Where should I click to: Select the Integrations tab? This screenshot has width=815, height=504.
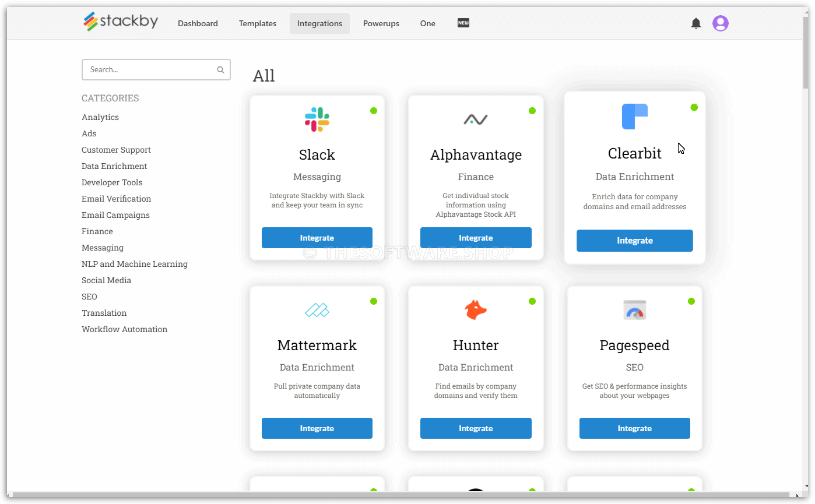pos(319,23)
